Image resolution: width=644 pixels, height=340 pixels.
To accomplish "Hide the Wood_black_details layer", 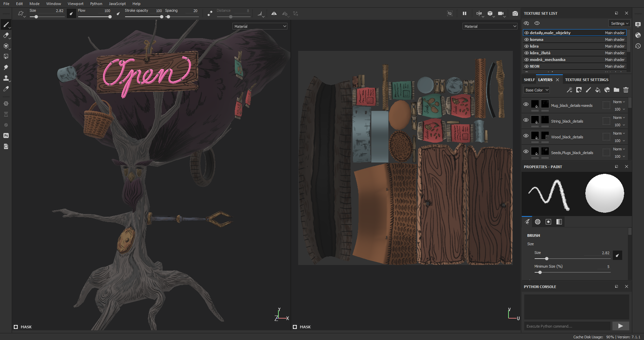I will pos(526,136).
